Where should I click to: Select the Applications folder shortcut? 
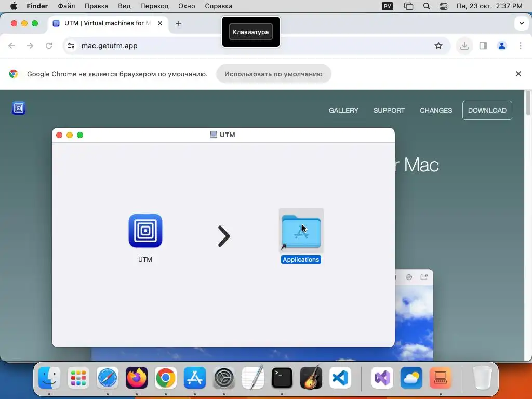301,231
